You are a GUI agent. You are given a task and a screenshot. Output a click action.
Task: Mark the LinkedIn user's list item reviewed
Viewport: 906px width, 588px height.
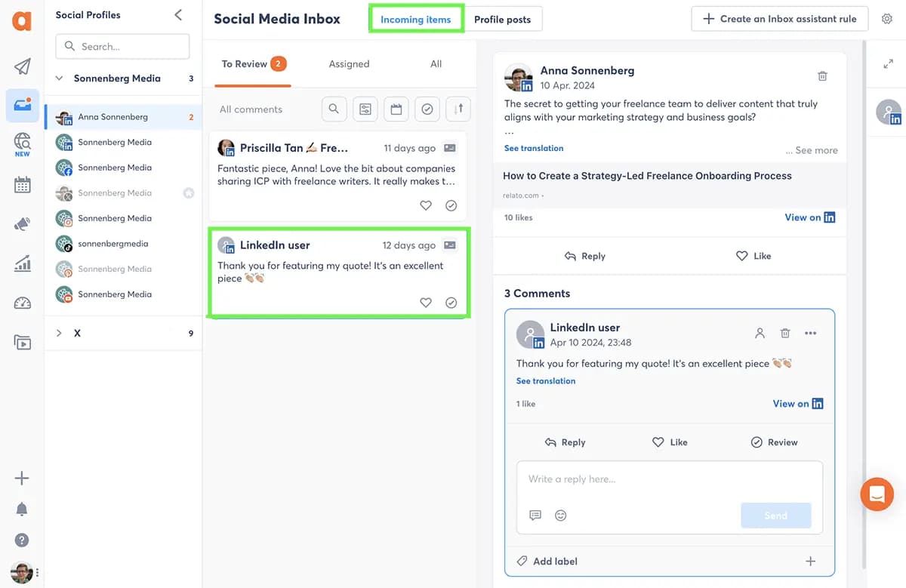(451, 303)
